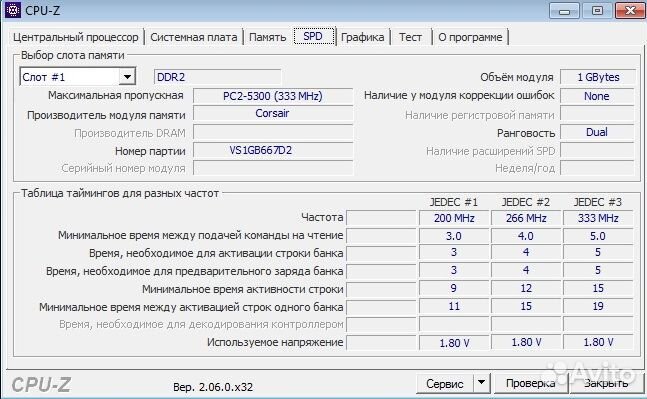Screen dimensions: 647x399
Task: Click the CPU-Z logo at bottom left
Action: click(x=41, y=385)
